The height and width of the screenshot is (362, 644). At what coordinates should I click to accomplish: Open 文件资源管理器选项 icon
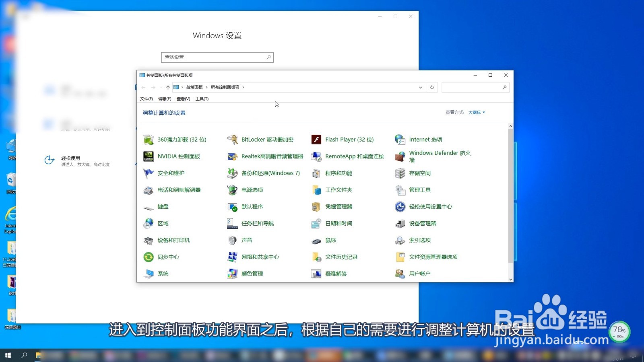[x=400, y=257]
